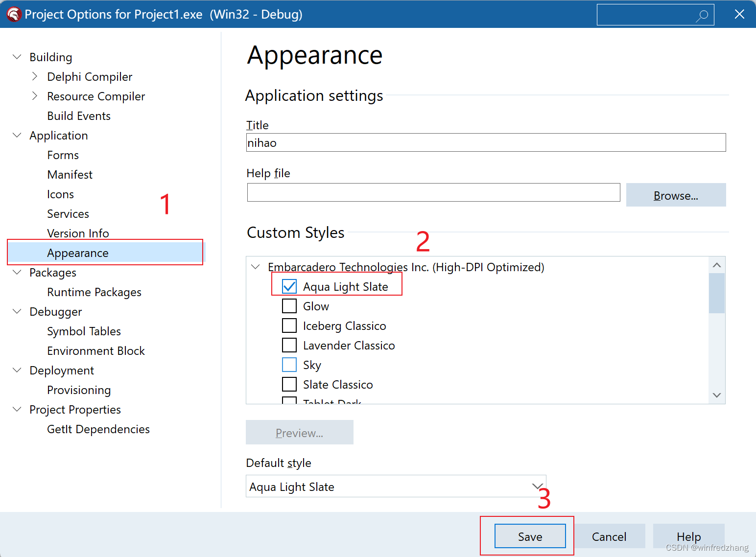Click the styles list scroll-down arrow
This screenshot has width=756, height=557.
717,395
